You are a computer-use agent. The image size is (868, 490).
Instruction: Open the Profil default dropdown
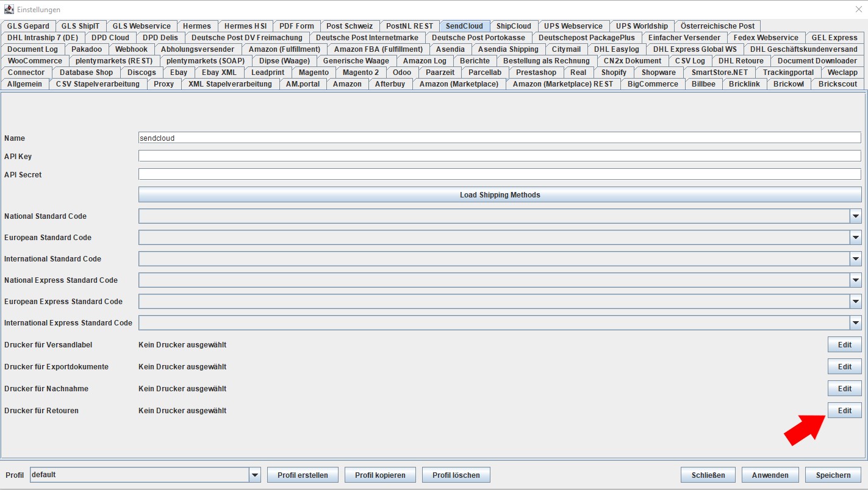point(255,475)
